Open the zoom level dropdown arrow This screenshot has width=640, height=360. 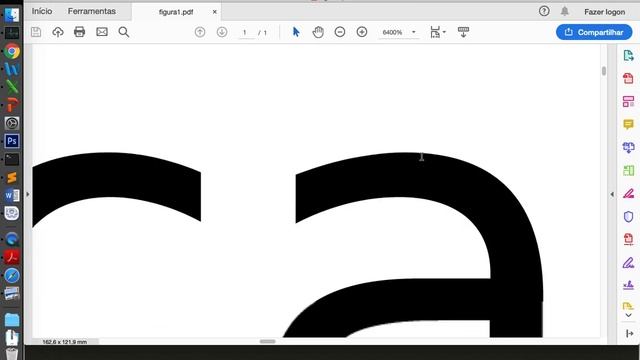[x=413, y=32]
